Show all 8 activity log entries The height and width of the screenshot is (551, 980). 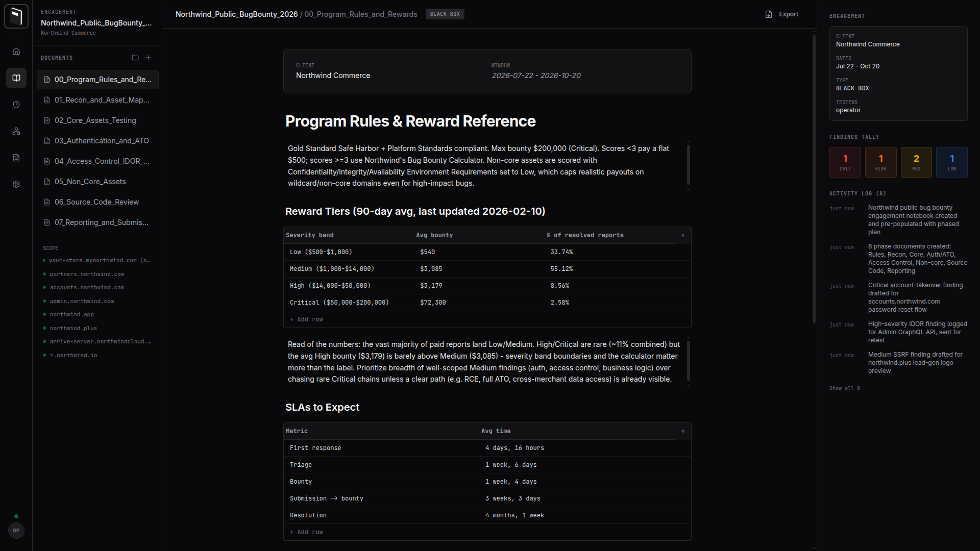point(844,389)
